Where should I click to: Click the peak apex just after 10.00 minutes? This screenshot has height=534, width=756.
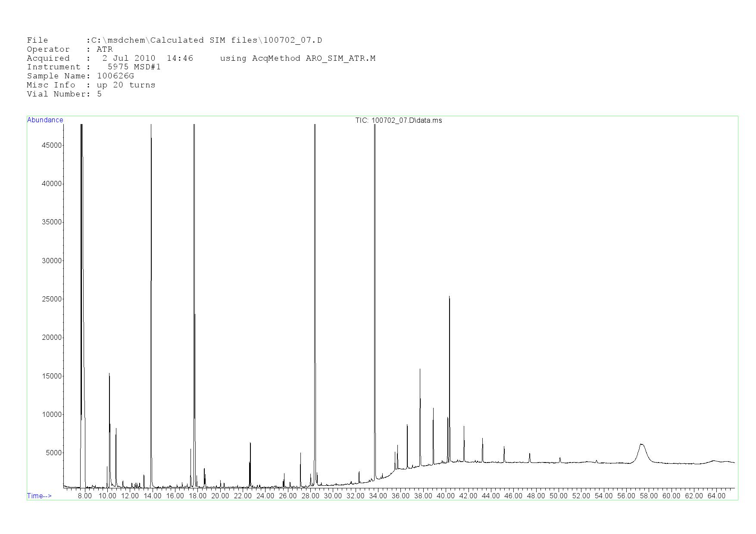coord(109,373)
